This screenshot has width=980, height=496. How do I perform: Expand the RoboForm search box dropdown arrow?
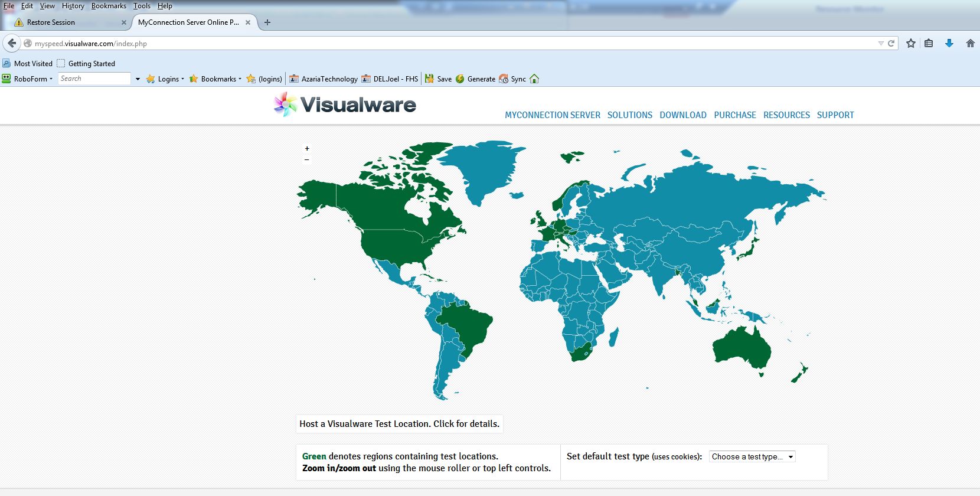point(138,79)
